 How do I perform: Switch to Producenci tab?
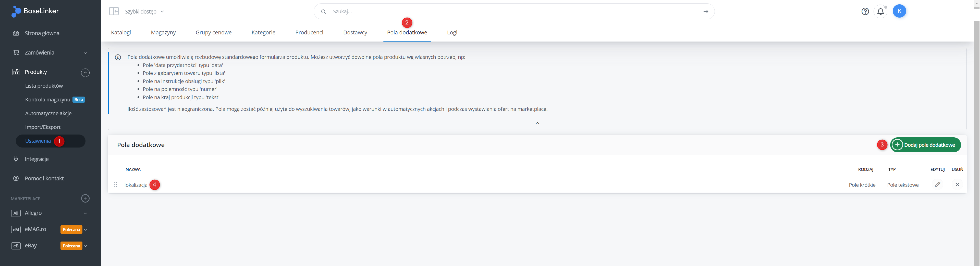coord(309,33)
